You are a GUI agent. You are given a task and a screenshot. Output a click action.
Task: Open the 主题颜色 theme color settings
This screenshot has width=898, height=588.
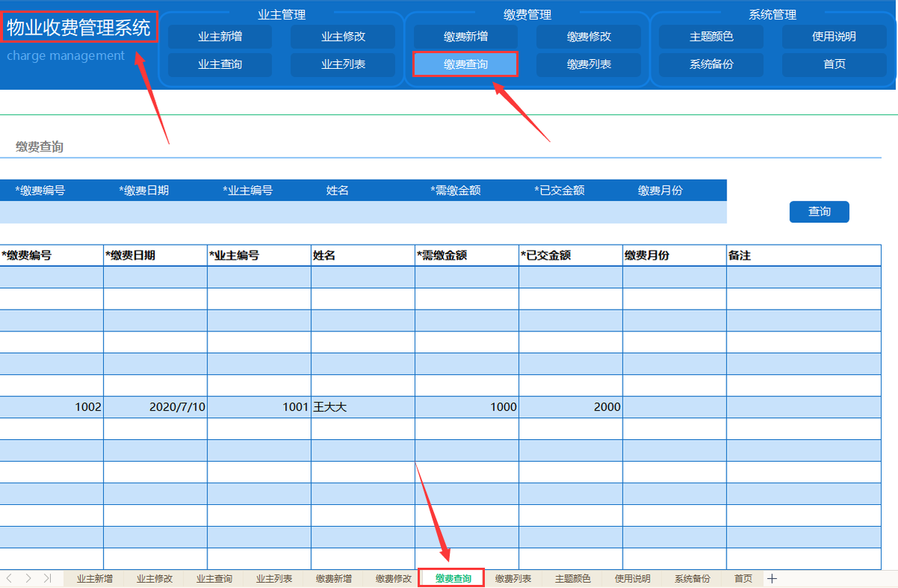coord(710,36)
